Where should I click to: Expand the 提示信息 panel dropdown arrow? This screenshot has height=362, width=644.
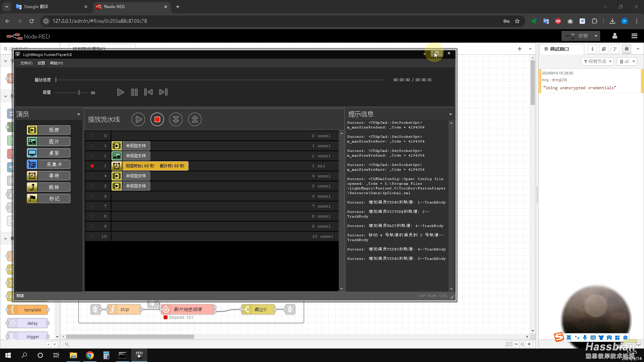coord(450,114)
